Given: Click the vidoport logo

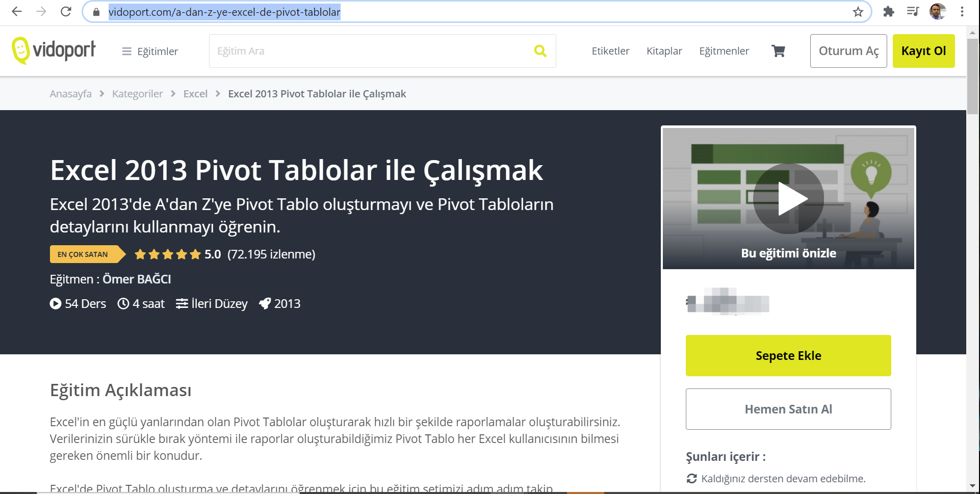Looking at the screenshot, I should coord(53,50).
